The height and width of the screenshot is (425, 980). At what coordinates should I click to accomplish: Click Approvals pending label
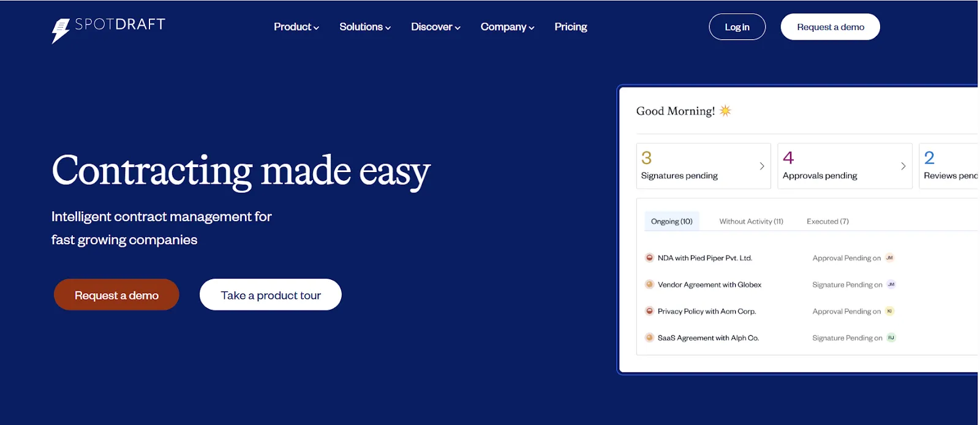(x=820, y=176)
